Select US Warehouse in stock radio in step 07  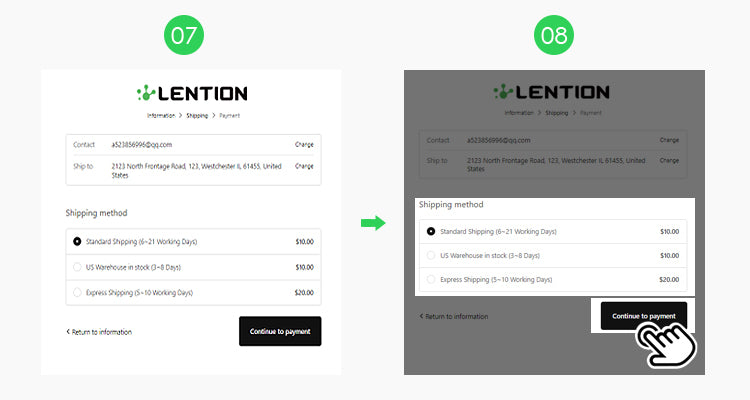pos(77,267)
